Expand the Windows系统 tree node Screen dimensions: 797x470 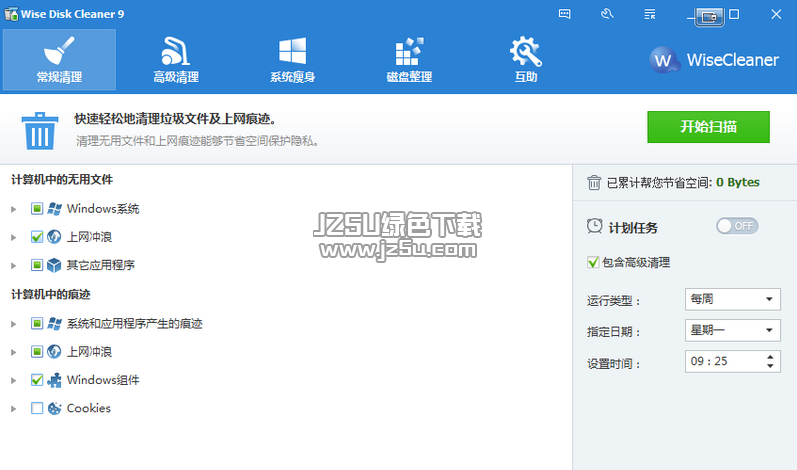[14, 209]
